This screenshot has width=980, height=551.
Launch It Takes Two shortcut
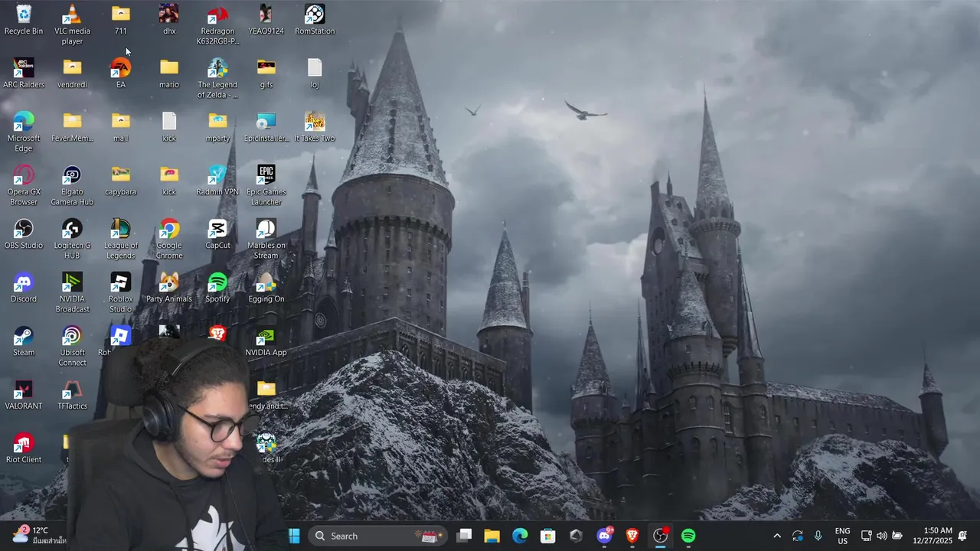pyautogui.click(x=315, y=127)
